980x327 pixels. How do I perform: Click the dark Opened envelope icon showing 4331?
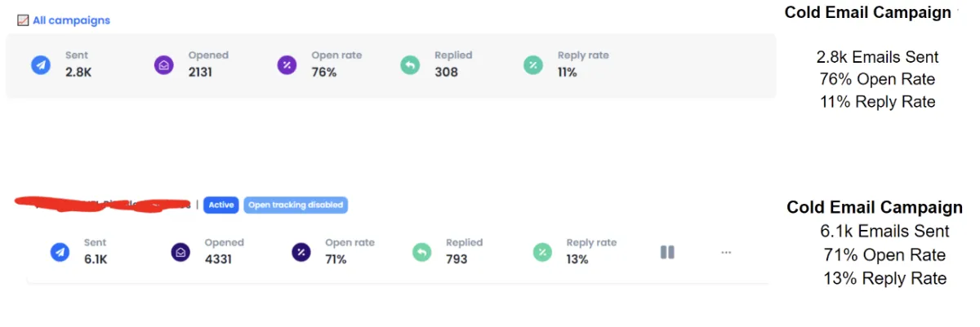pos(180,252)
